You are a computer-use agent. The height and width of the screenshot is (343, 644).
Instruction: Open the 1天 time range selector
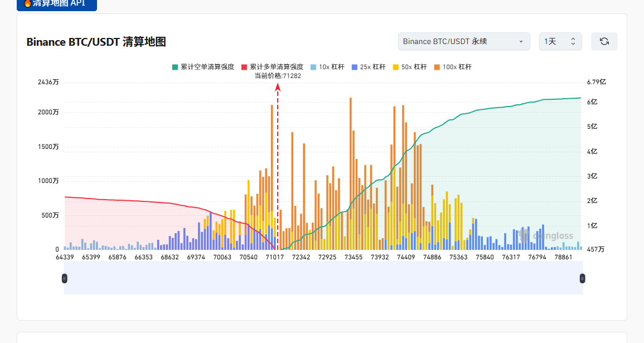tap(560, 41)
